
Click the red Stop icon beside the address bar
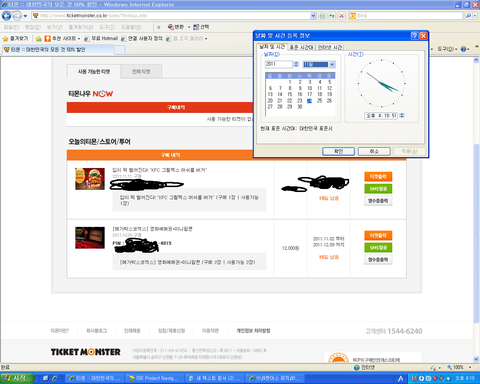pyautogui.click(x=341, y=16)
